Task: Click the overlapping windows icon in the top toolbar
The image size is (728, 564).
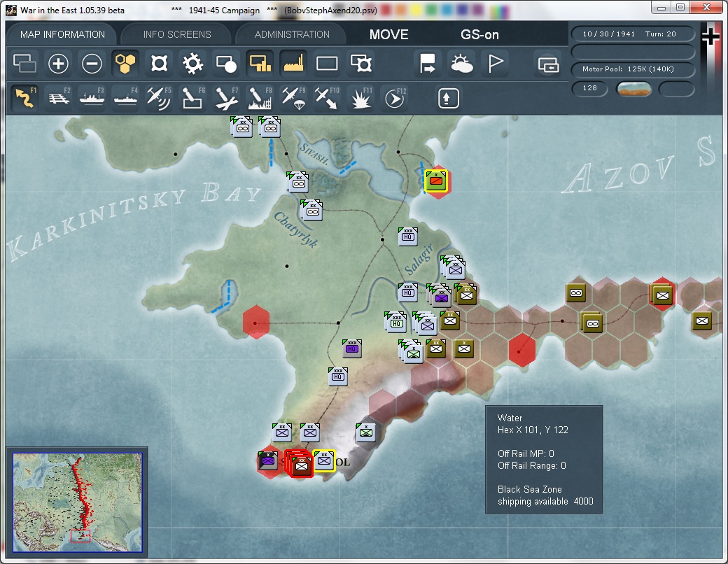Action: (x=24, y=64)
